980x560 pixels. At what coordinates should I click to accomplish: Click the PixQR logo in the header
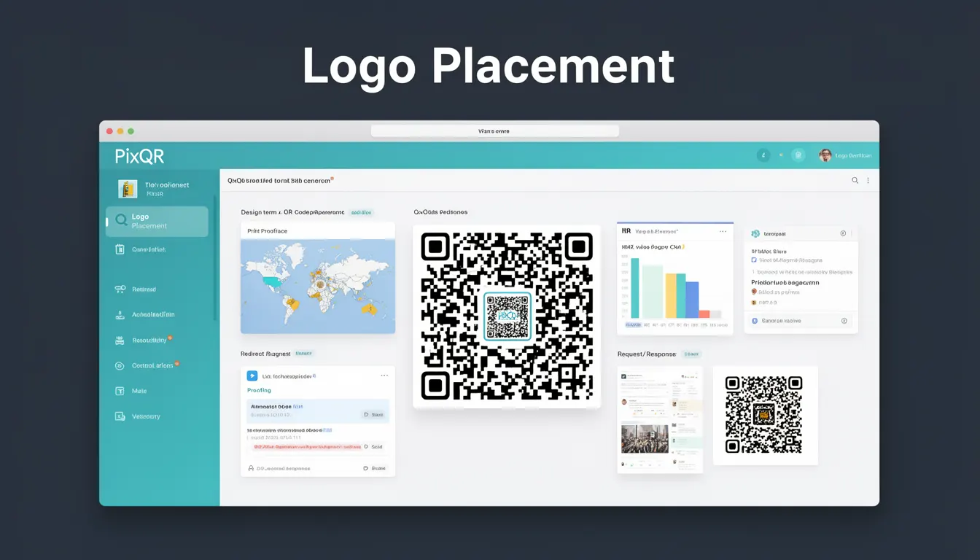coord(139,156)
